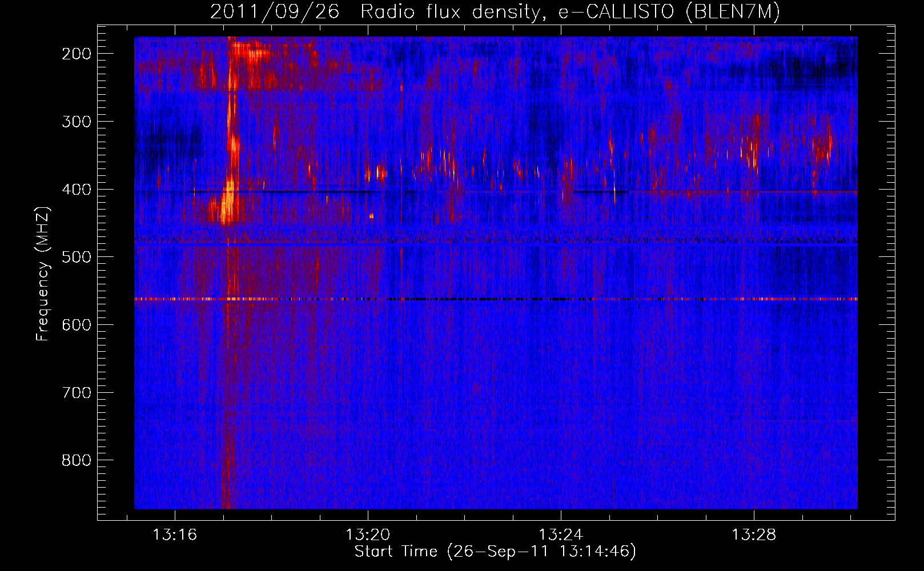Click the 200 frequency tick label
This screenshot has width=924, height=571.
pos(76,54)
